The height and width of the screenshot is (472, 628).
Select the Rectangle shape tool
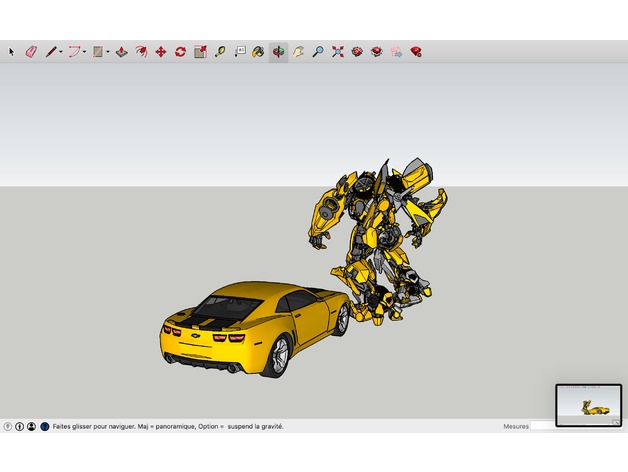point(98,52)
